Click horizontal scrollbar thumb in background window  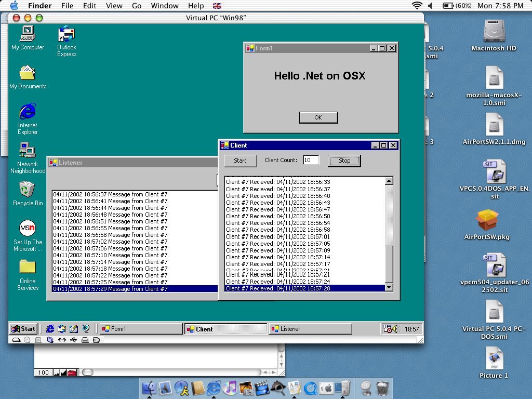87,372
